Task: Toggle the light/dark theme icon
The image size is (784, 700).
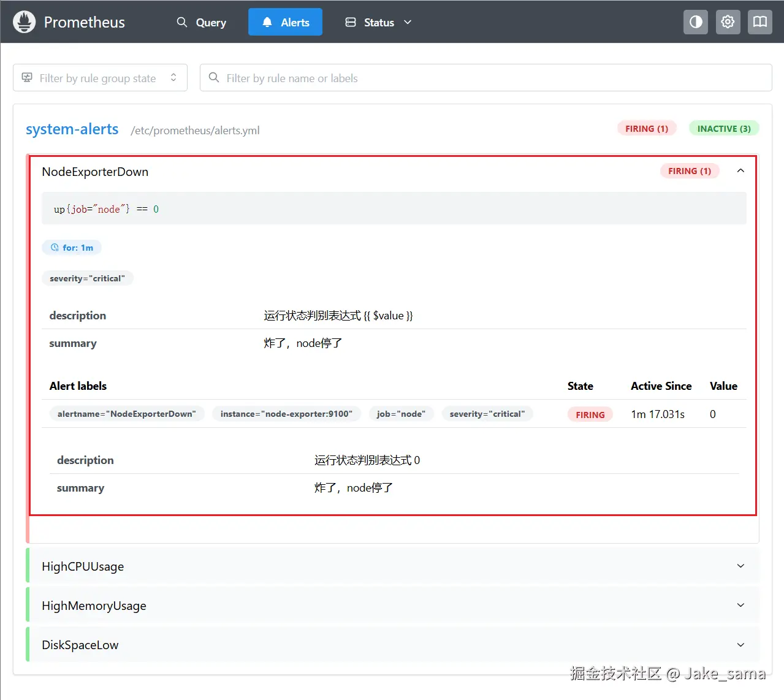Action: [x=696, y=22]
